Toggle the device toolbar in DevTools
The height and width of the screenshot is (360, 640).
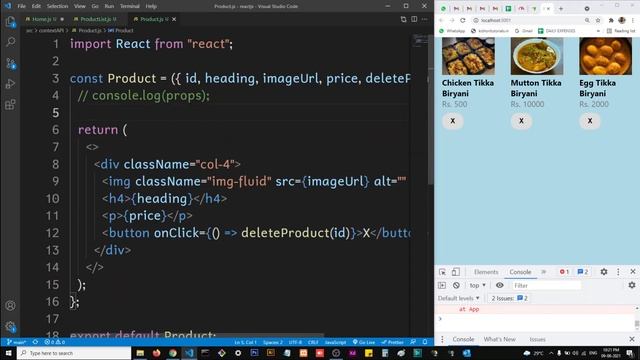456,272
